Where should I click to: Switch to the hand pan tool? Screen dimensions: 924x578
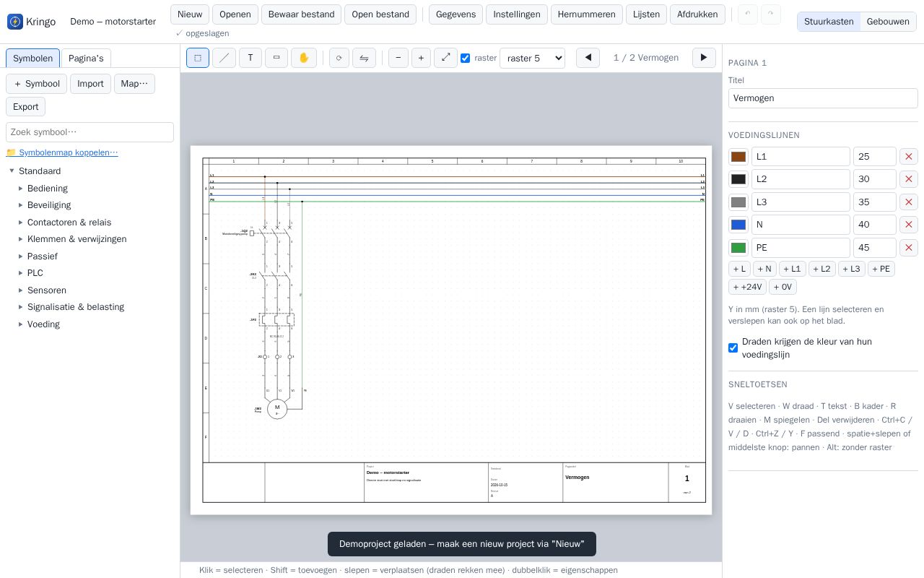pos(304,58)
